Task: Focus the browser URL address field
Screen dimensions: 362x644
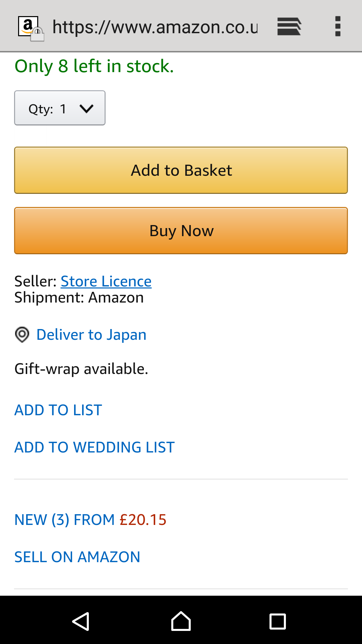Action: (x=155, y=27)
